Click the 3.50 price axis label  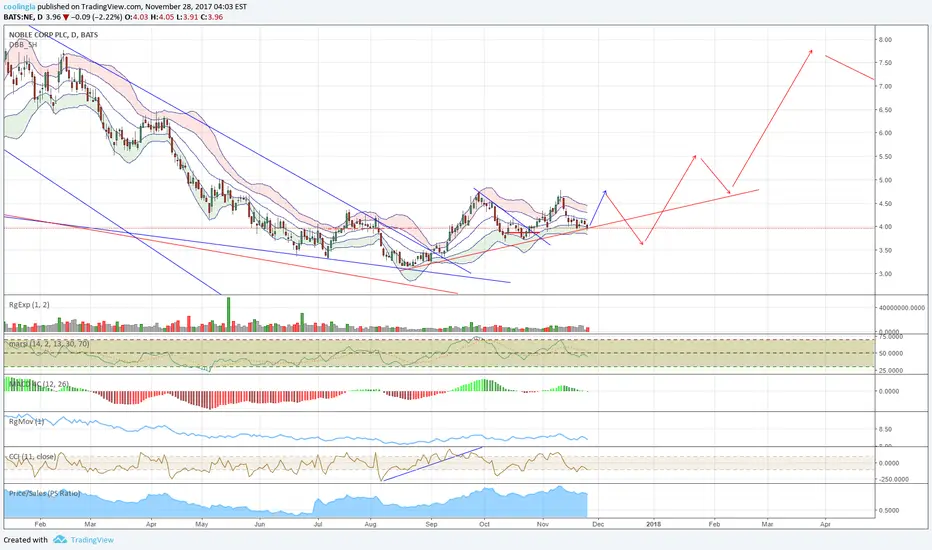coord(885,251)
